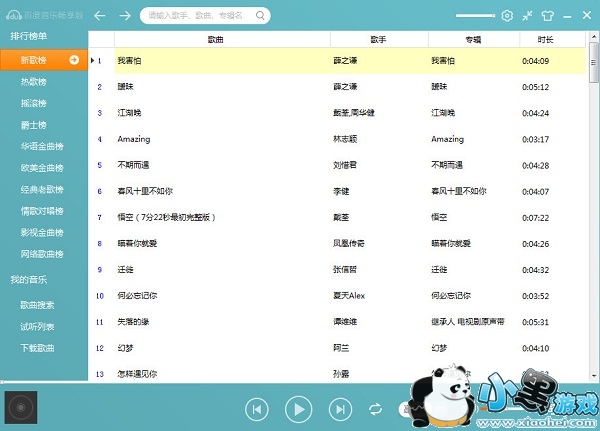600x431 pixels.
Task: Select song 我害怕 in row 1
Action: (129, 60)
